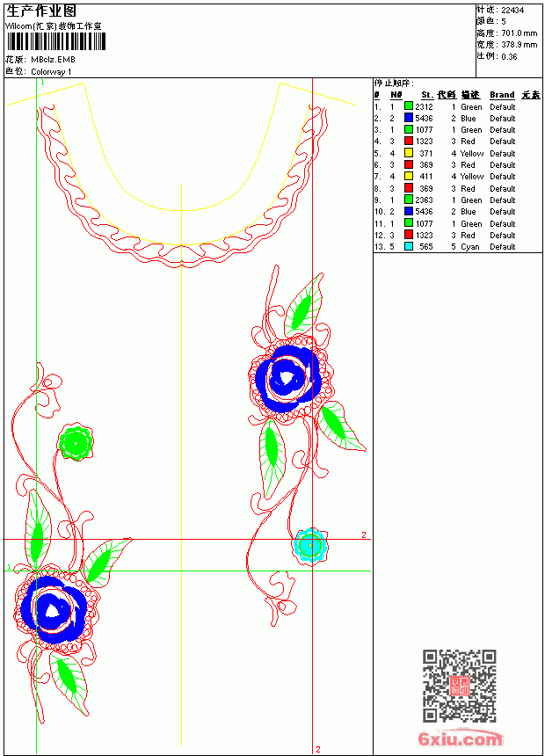Click the Colorway 1 label
The height and width of the screenshot is (756, 545).
click(x=51, y=72)
